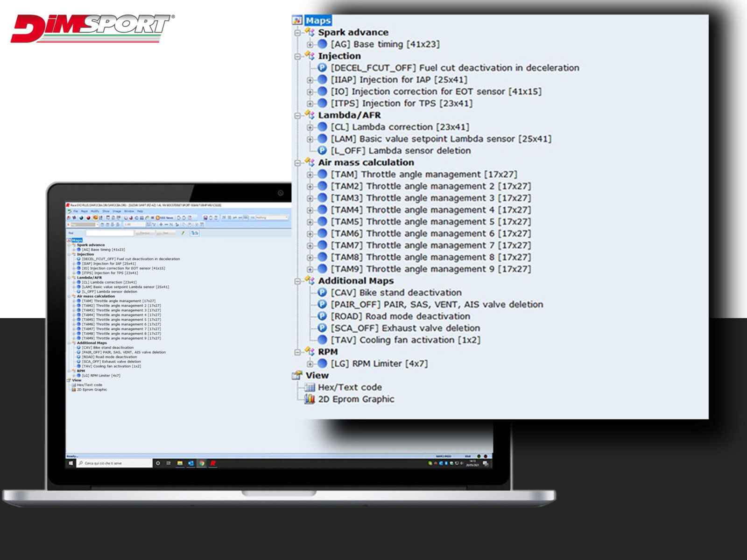Click the P icon next to enlarged Lambda sensor deletion
Viewport: 747px width, 560px height.
(x=322, y=150)
